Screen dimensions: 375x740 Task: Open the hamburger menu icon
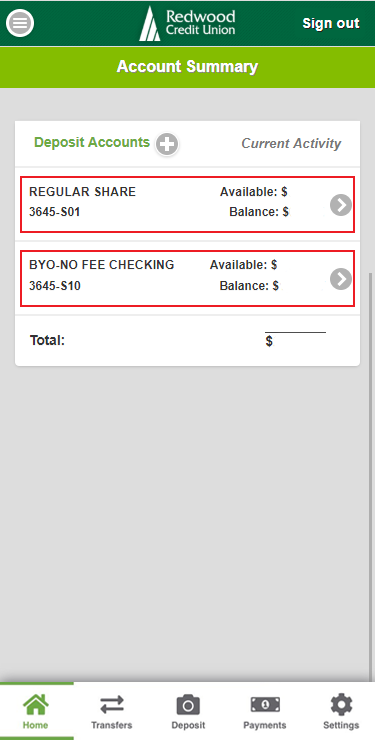coord(20,23)
